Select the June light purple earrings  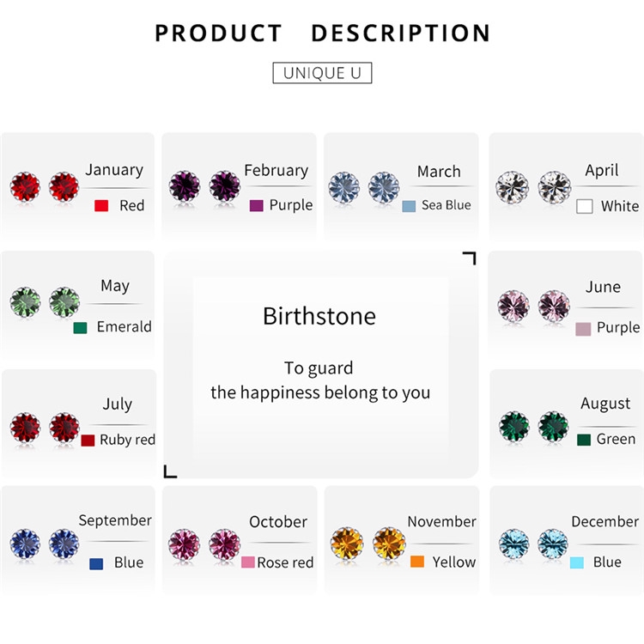click(533, 306)
